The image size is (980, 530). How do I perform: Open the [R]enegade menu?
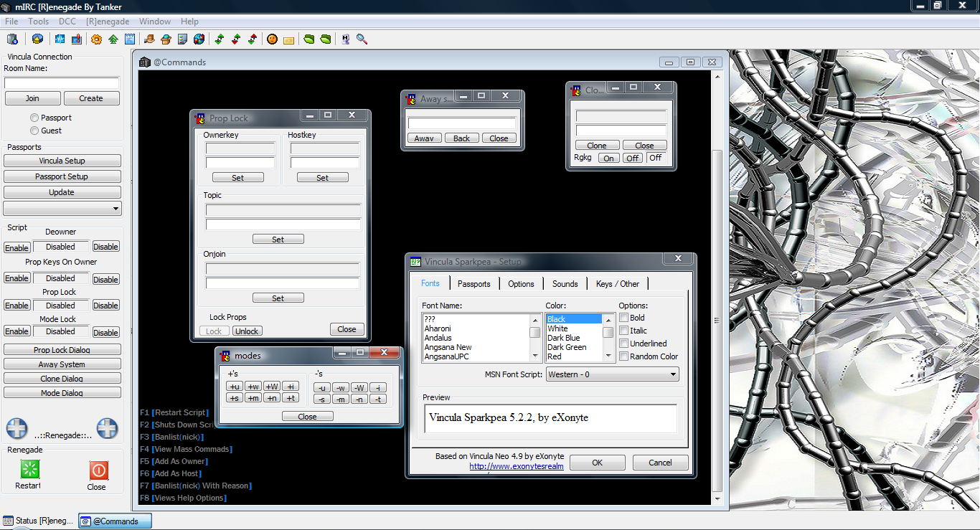[108, 22]
